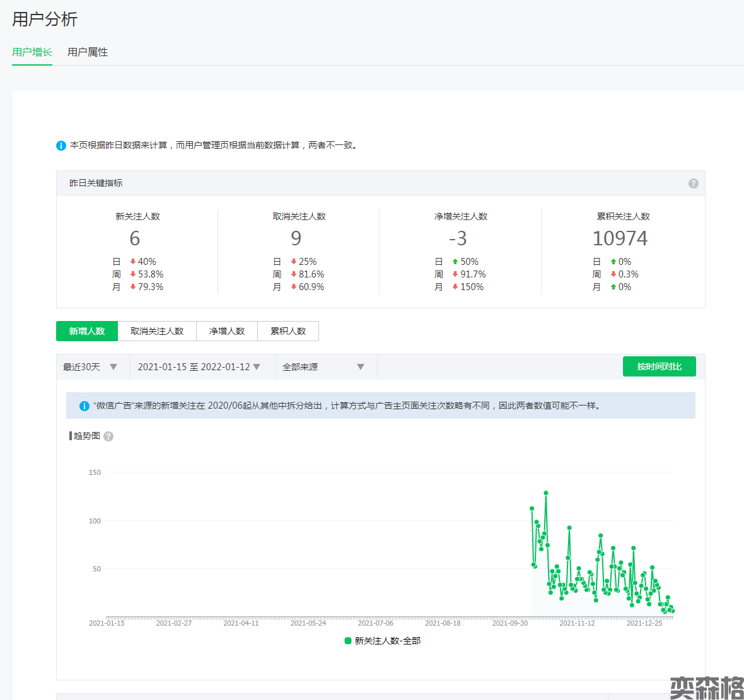Click the help icon in 昨日关键指标 header
744x700 pixels.
(693, 184)
